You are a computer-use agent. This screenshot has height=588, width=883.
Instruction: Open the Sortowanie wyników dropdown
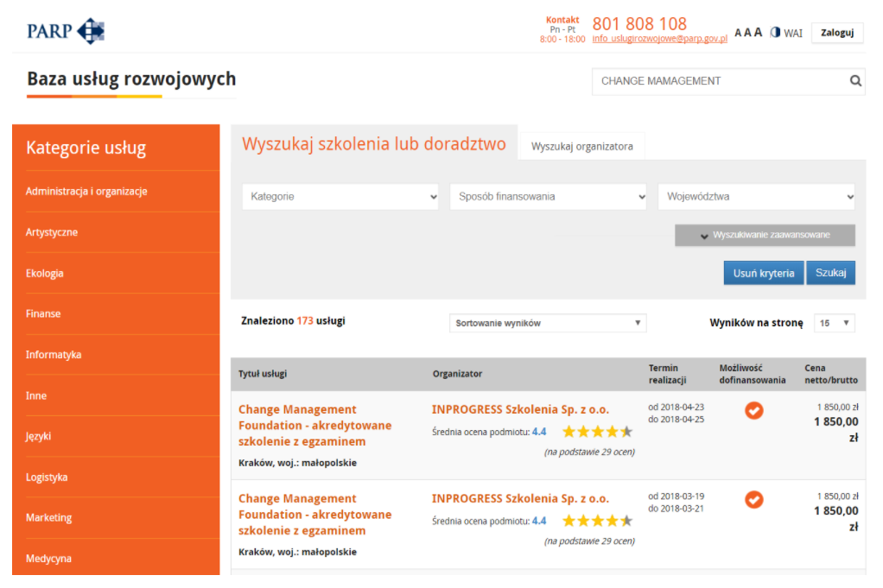tap(548, 323)
